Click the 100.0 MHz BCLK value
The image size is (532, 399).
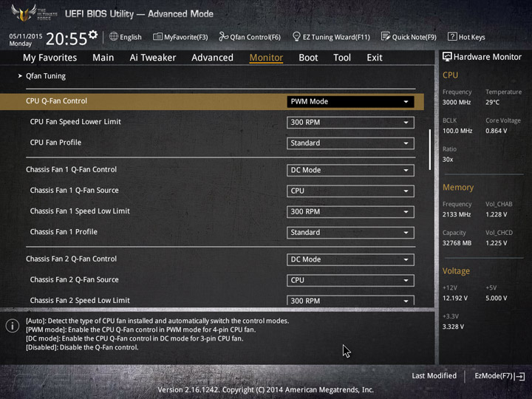pos(457,131)
